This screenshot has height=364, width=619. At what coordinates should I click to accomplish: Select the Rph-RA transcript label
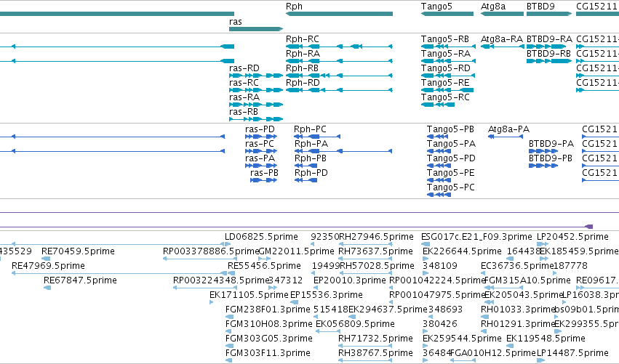coord(303,54)
